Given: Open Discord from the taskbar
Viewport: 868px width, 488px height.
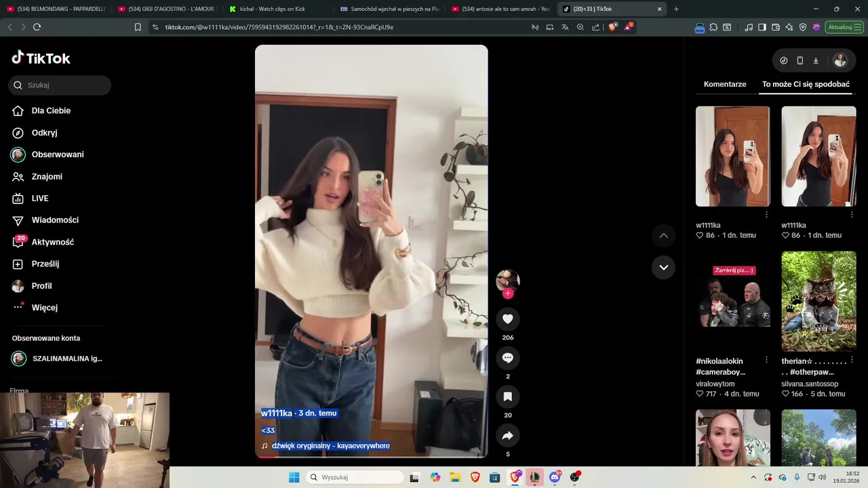Looking at the screenshot, I should pos(555,477).
